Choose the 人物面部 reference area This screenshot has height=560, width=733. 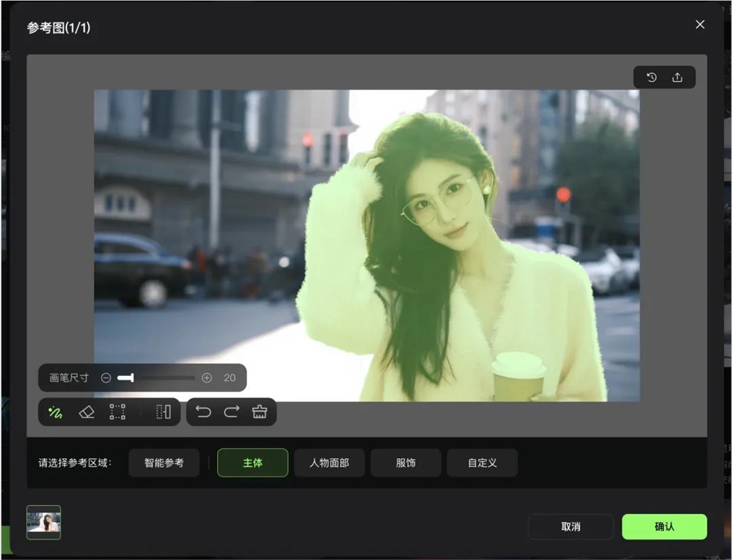click(x=330, y=463)
